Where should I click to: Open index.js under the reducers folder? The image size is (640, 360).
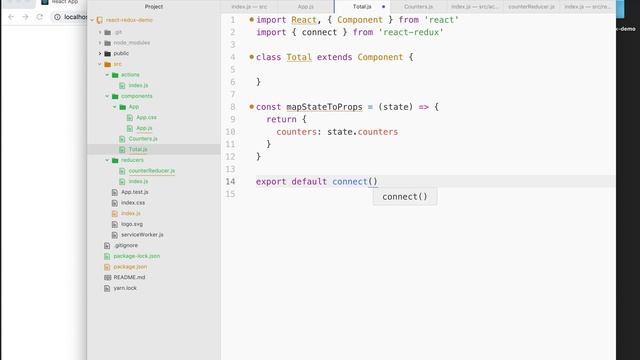138,181
